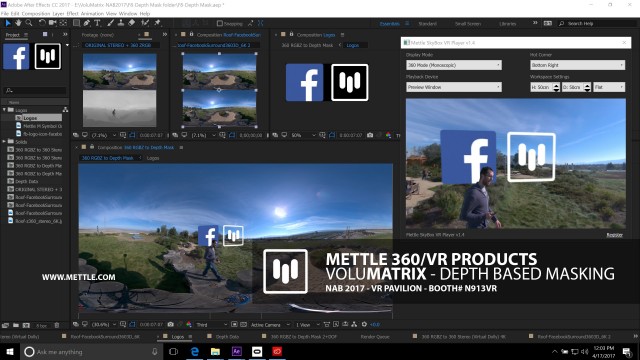Open the Third resolution dropdown
Viewport: 640px width, 360px height.
(211, 324)
